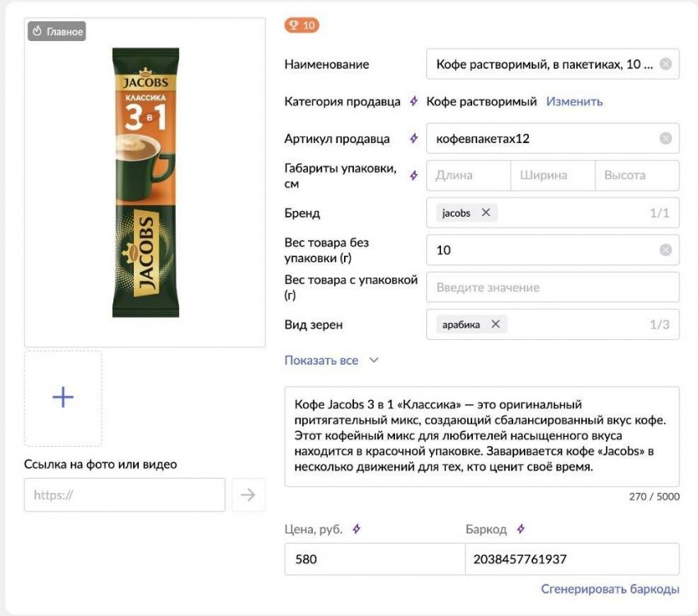Viewport: 698px width, 616px height.
Task: Click the lightning icon next to Категория продавца
Action: 415,102
